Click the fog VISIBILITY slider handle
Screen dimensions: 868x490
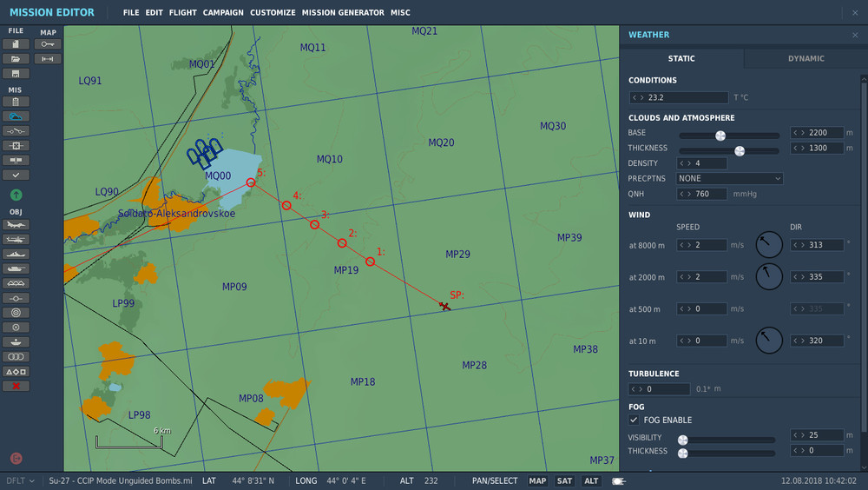683,440
